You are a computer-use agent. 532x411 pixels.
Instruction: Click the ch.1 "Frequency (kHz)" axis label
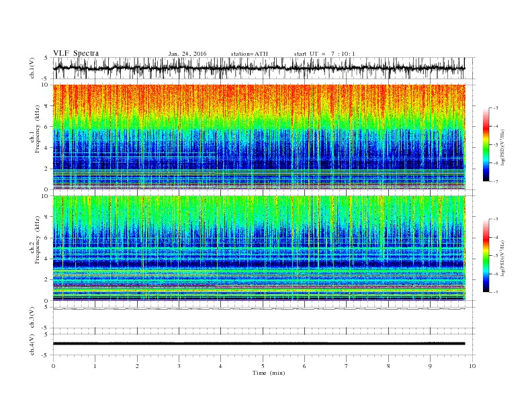pos(37,129)
